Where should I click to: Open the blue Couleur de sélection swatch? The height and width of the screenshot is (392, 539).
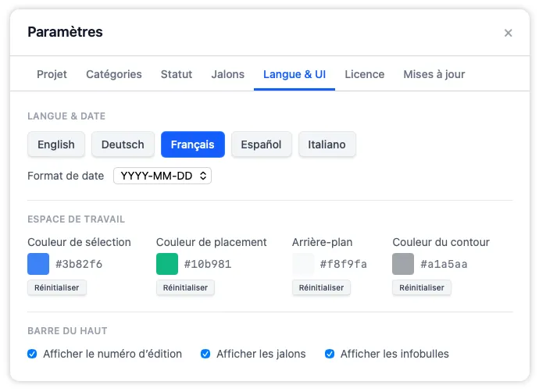click(38, 264)
